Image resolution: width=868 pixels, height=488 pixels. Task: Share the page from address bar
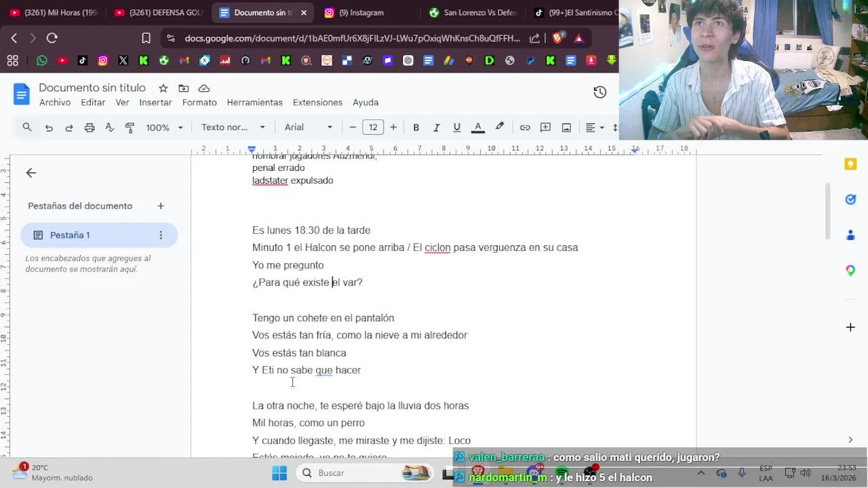click(x=535, y=39)
